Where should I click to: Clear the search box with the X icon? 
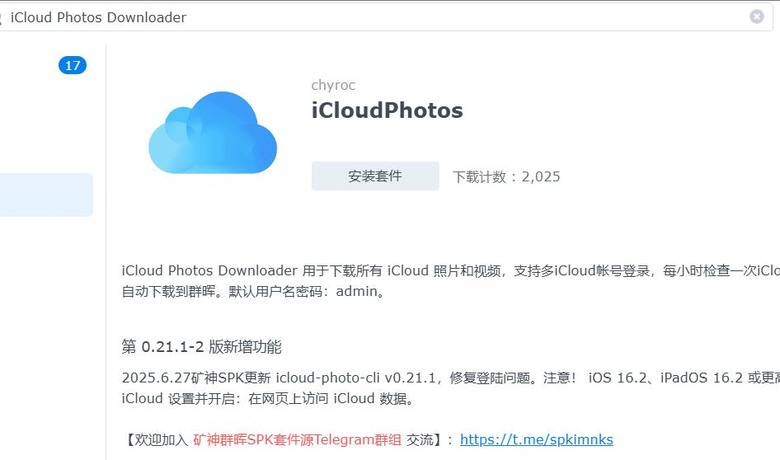tap(757, 17)
